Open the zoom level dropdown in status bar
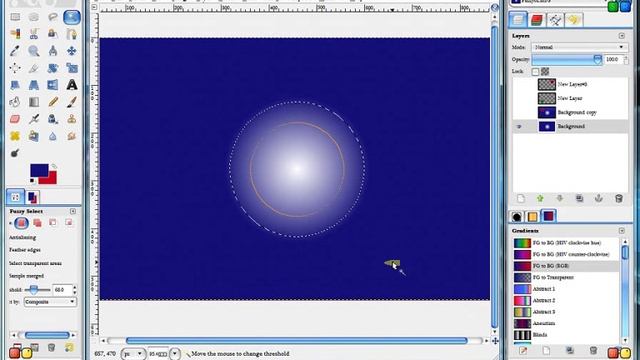The height and width of the screenshot is (360, 640). (175, 353)
